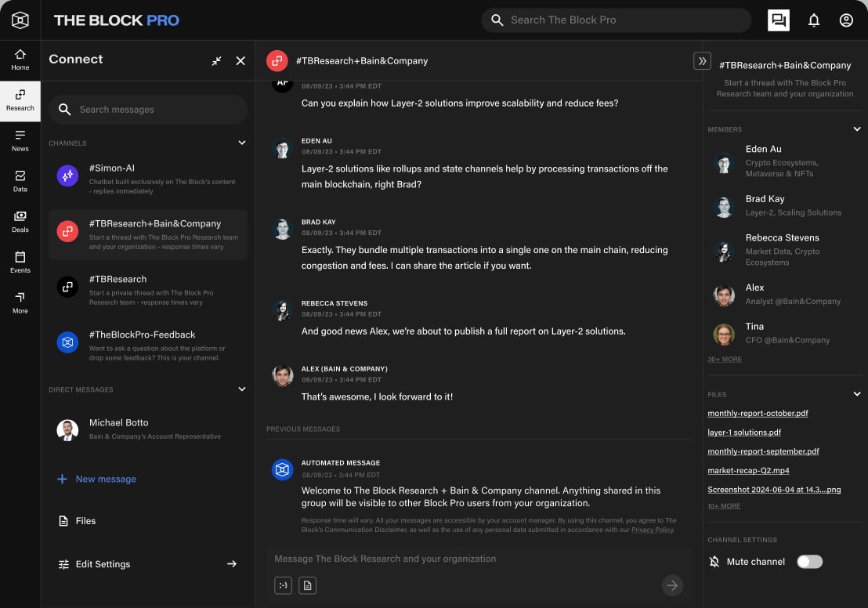Toggle the Mute channel switch
Screen dimensions: 868x608
[809, 562]
